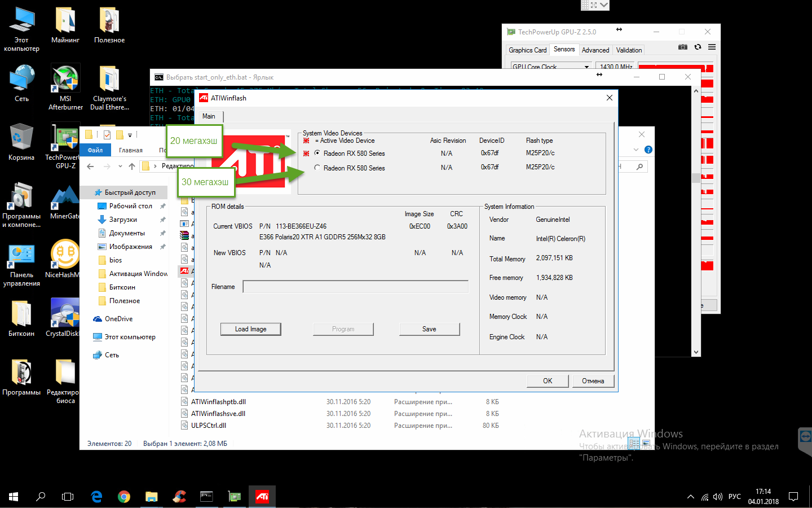Launch Microsoft Edge from the taskbar

96,497
